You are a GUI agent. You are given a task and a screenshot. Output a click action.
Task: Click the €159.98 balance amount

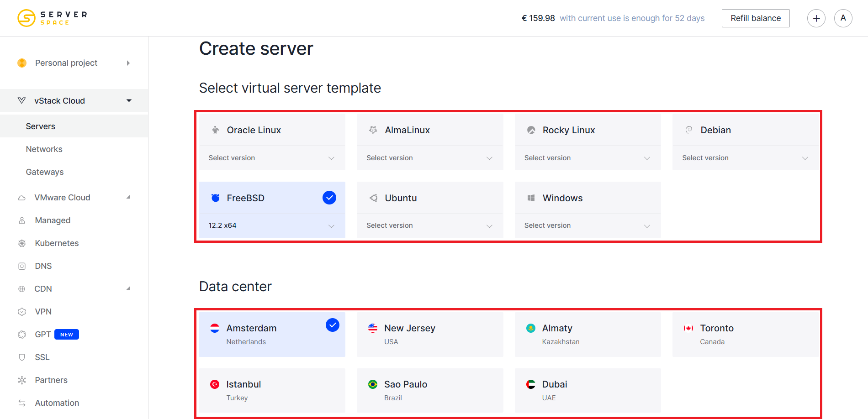[538, 18]
